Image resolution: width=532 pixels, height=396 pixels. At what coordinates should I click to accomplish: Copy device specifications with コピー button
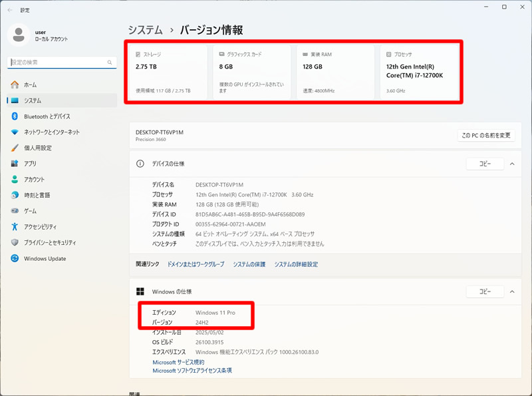click(485, 164)
